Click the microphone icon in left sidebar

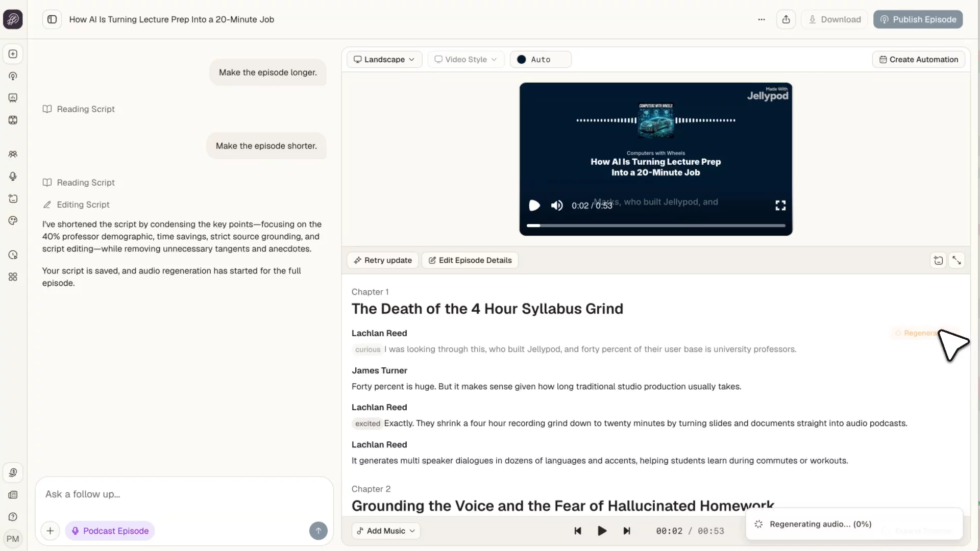[13, 177]
